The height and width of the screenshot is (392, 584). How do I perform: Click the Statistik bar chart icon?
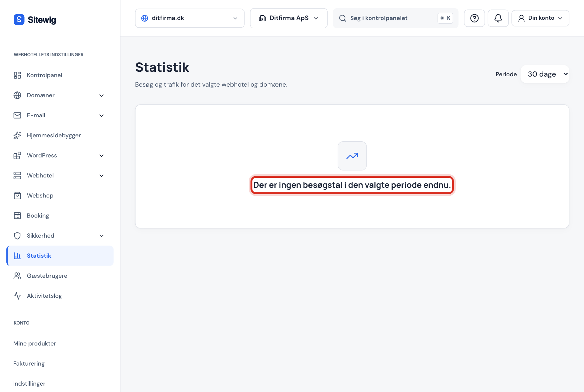(x=17, y=256)
